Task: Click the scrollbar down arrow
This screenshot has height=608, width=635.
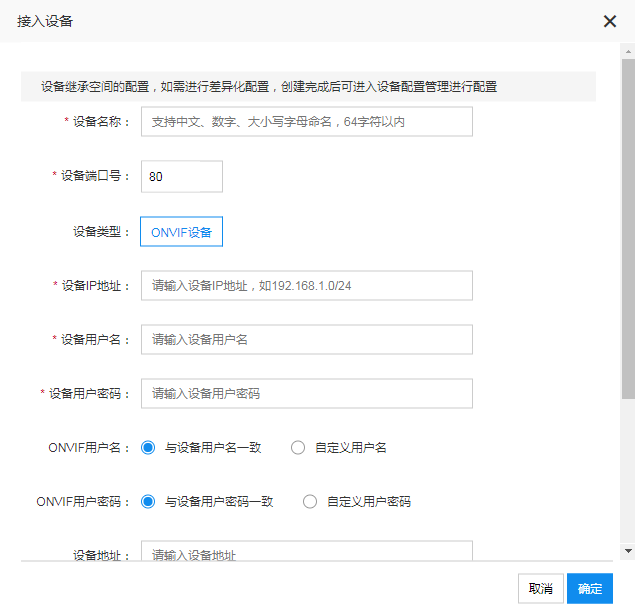Action: click(x=628, y=550)
